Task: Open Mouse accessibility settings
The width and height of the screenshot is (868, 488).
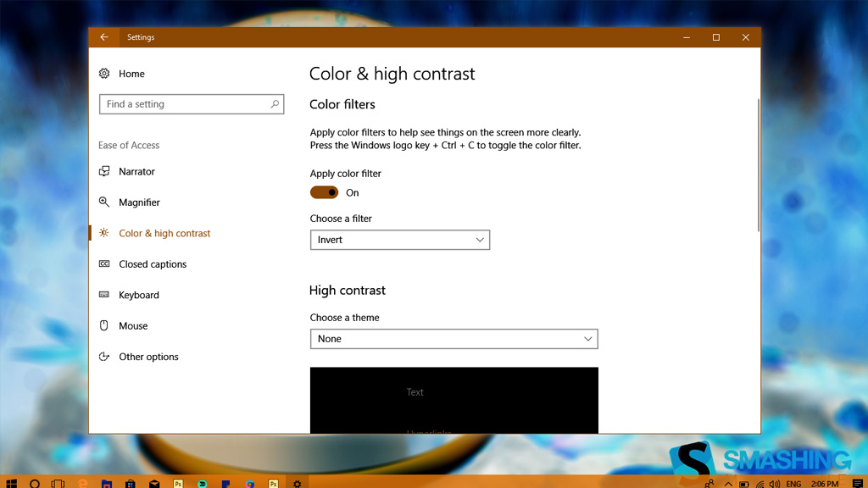Action: [x=124, y=326]
